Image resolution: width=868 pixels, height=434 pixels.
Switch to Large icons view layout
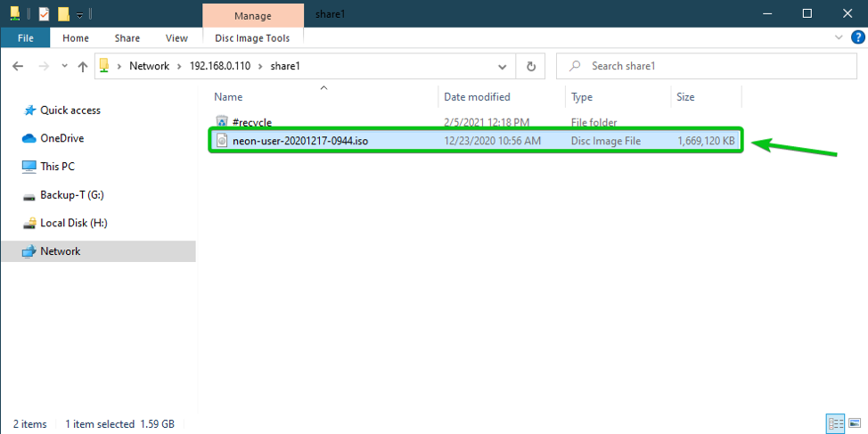click(x=854, y=423)
